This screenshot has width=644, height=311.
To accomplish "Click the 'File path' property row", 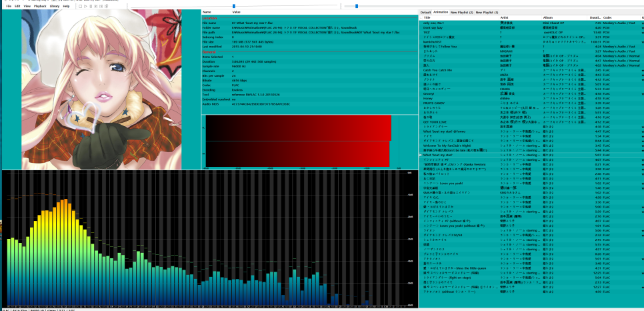I will pyautogui.click(x=309, y=32).
